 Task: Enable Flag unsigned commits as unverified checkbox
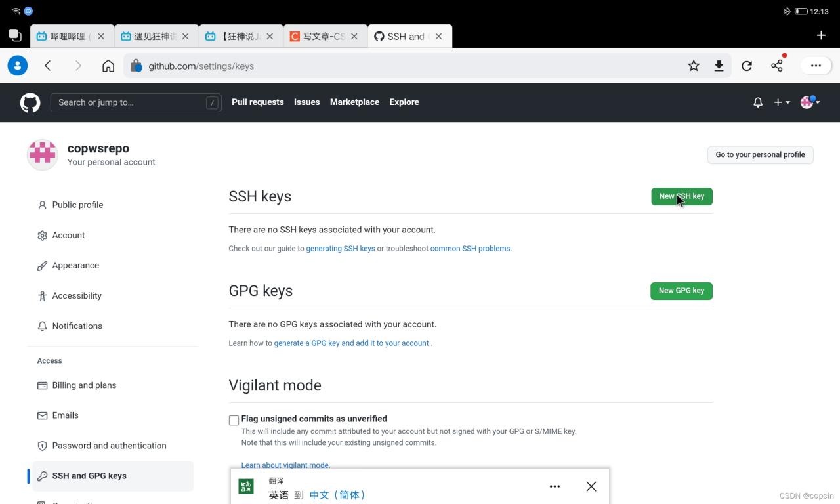pos(234,420)
